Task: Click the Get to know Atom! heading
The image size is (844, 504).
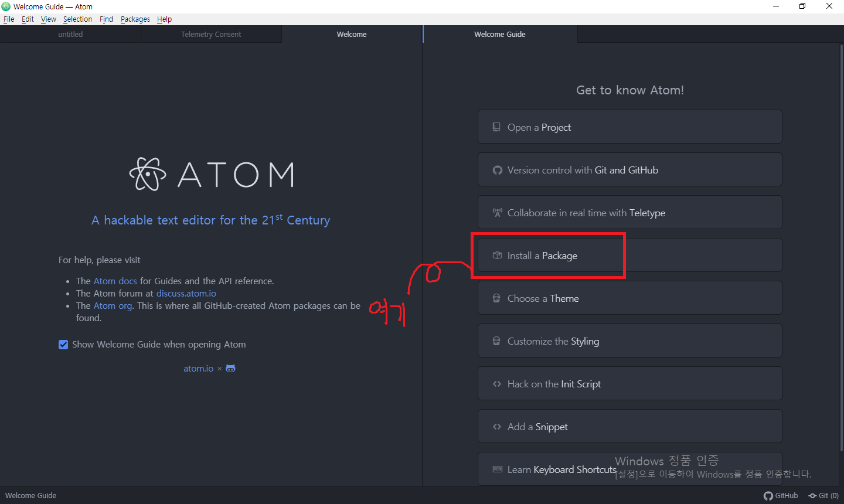Action: [x=630, y=90]
